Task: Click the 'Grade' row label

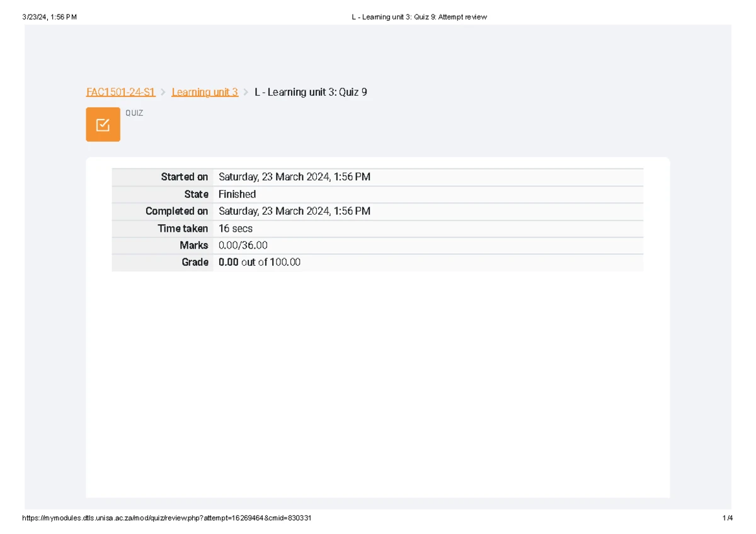Action: coord(195,262)
